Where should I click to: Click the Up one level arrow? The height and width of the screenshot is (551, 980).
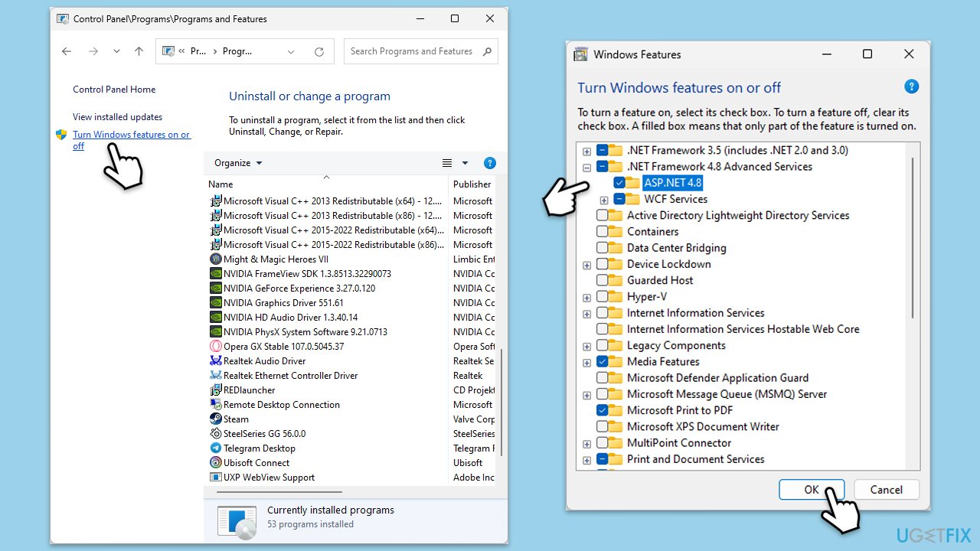point(139,51)
